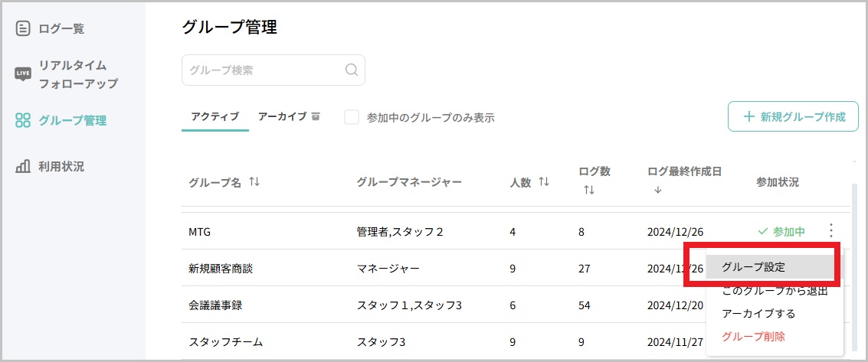Click the archive box icon beside アーカイブ
Screen dimensions: 868x362
[x=316, y=116]
